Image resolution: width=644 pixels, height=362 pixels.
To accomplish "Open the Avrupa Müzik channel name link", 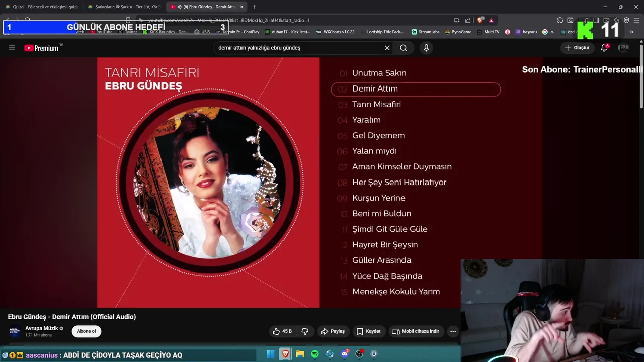I will point(42,328).
